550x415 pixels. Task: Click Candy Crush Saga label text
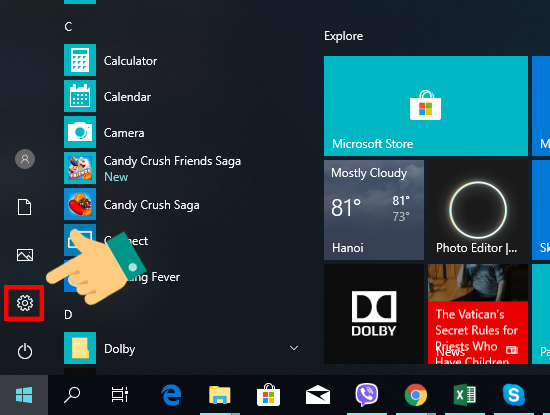tap(152, 205)
